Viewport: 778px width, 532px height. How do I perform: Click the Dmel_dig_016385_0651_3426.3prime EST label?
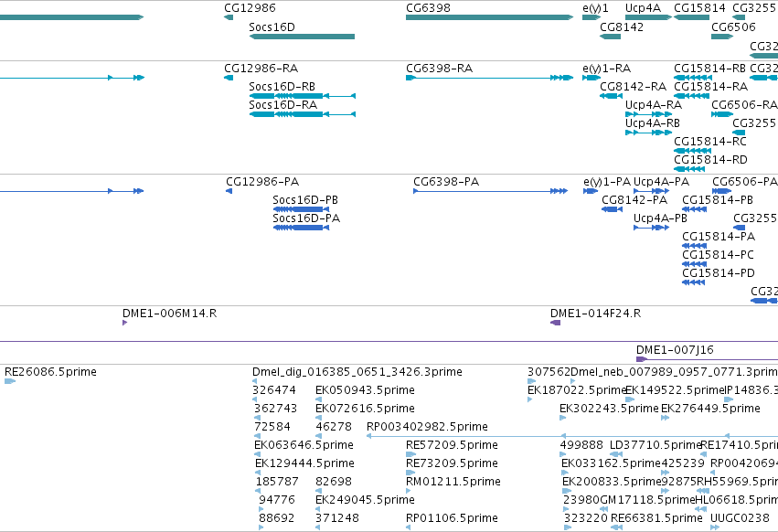point(357,372)
